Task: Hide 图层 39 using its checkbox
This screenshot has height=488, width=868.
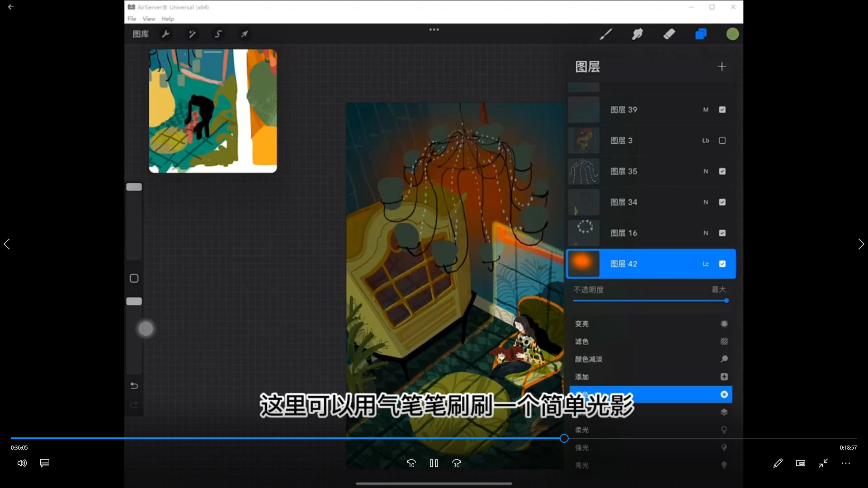Action: [722, 110]
